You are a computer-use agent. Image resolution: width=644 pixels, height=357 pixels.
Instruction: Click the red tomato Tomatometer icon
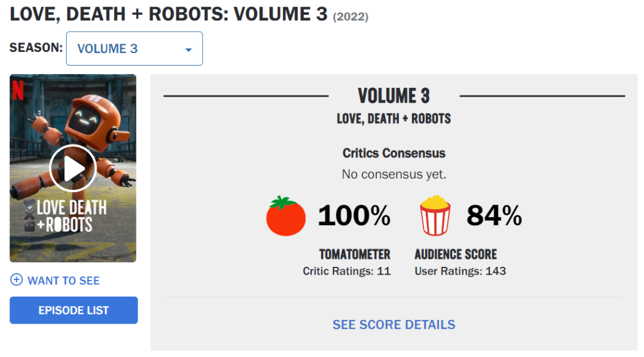tap(286, 216)
